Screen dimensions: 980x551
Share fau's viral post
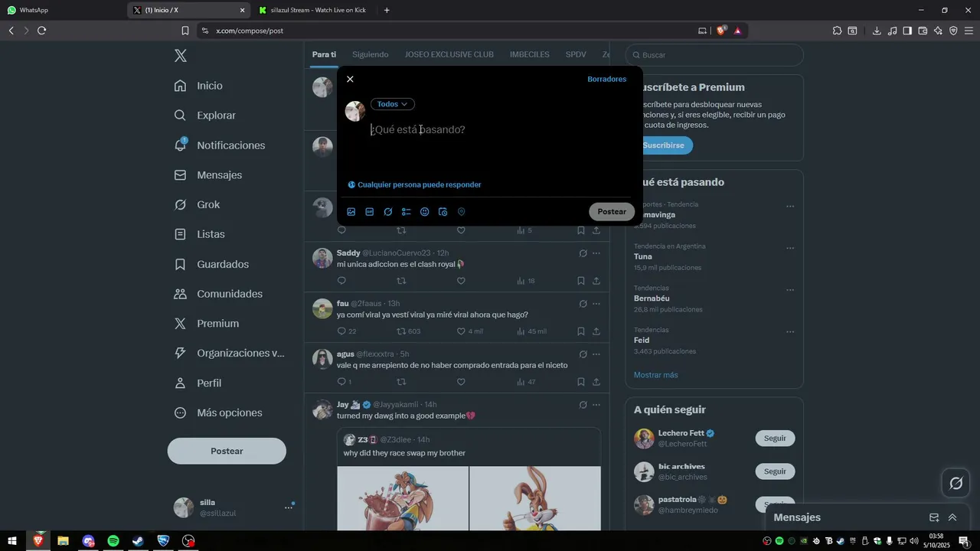[596, 331]
